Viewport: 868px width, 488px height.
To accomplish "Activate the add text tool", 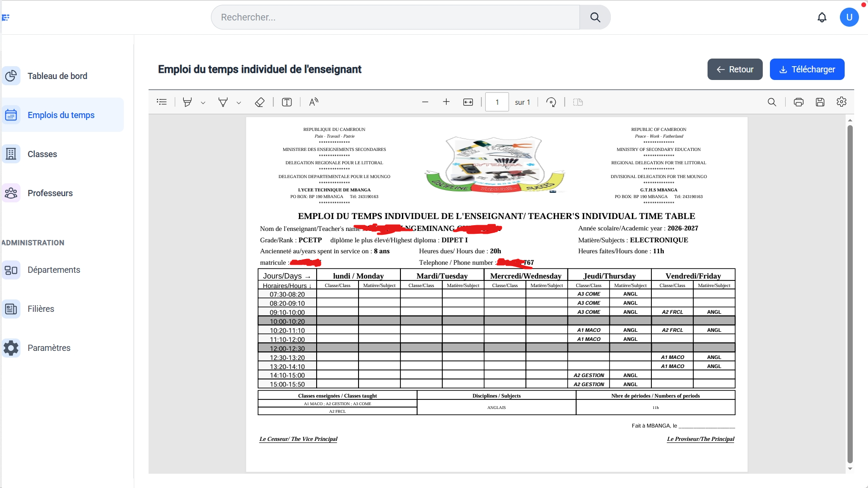I will click(287, 102).
